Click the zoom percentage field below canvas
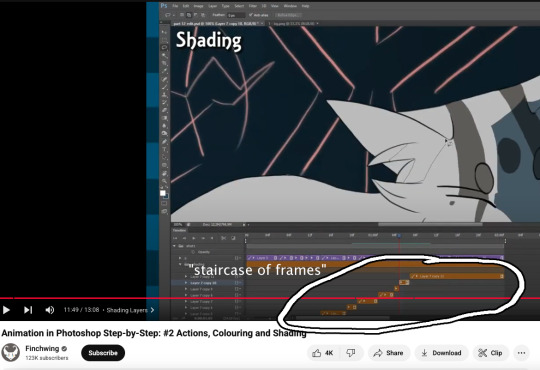This screenshot has height=370, width=540. (x=178, y=225)
